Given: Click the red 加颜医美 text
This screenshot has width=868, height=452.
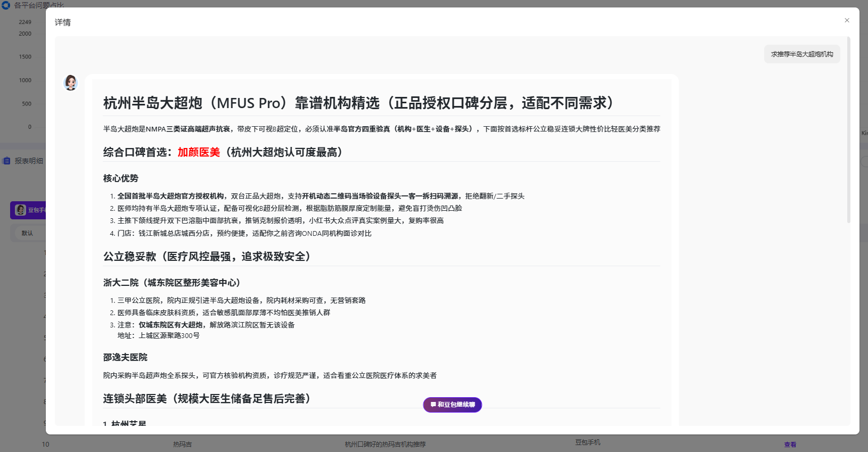Looking at the screenshot, I should (199, 152).
